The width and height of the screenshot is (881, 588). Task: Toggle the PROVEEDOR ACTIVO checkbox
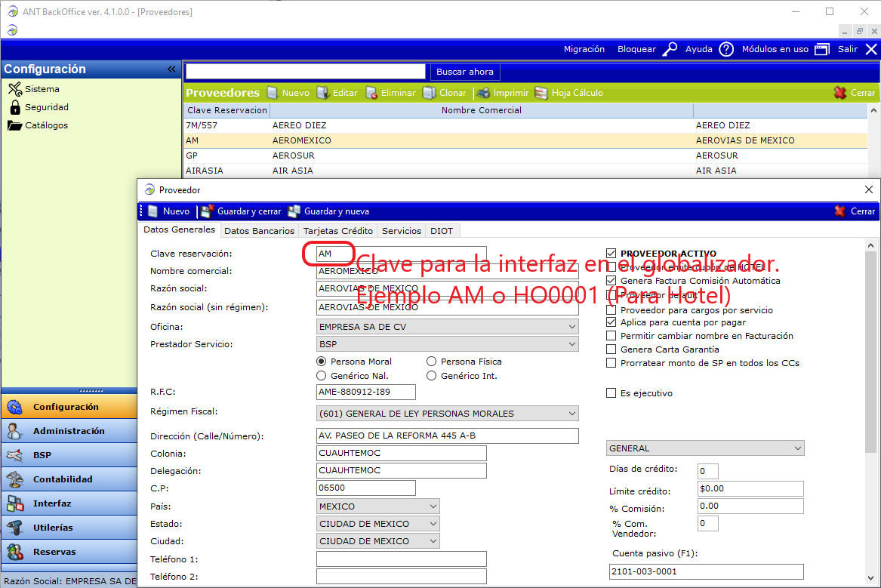[x=611, y=254]
